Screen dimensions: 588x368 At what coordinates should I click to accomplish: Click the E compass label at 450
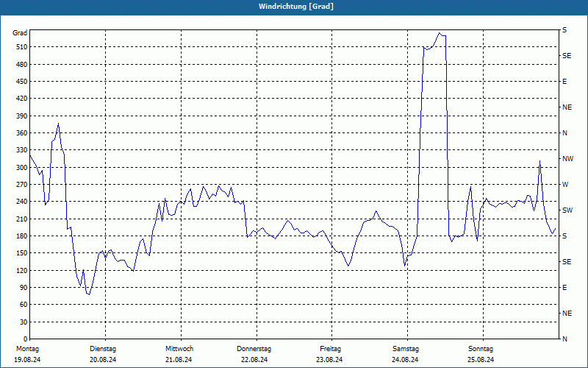pos(564,82)
